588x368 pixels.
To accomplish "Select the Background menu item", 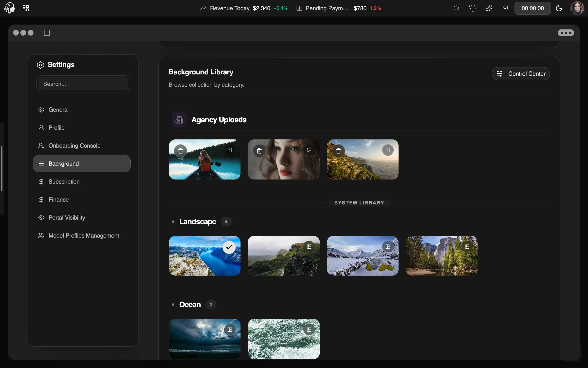I will tap(82, 164).
